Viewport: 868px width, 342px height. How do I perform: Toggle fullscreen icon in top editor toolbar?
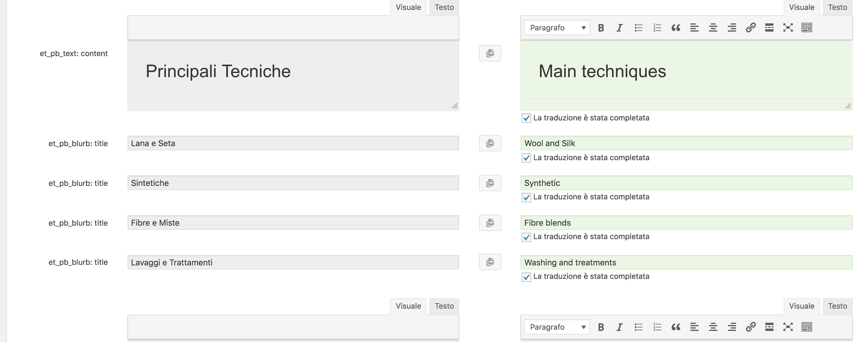[x=788, y=28]
